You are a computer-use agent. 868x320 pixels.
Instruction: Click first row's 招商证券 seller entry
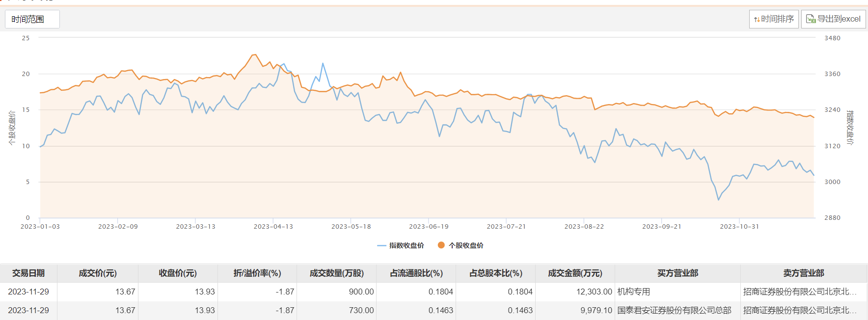coord(800,292)
